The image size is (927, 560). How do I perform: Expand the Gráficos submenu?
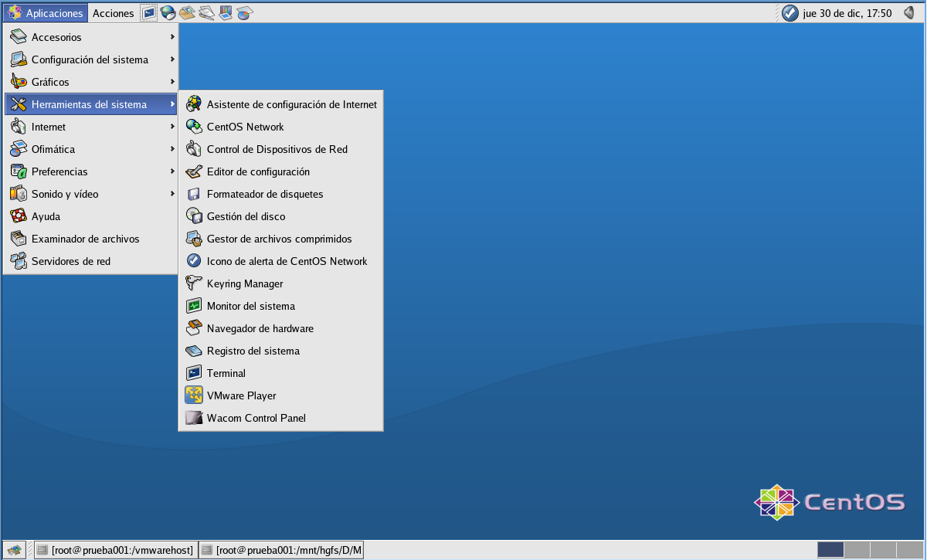tap(91, 82)
